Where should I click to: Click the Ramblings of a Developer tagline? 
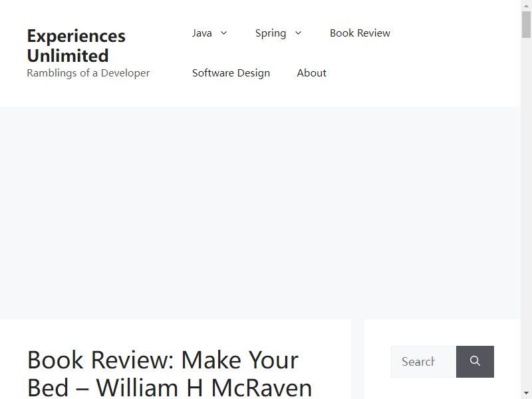[x=88, y=73]
